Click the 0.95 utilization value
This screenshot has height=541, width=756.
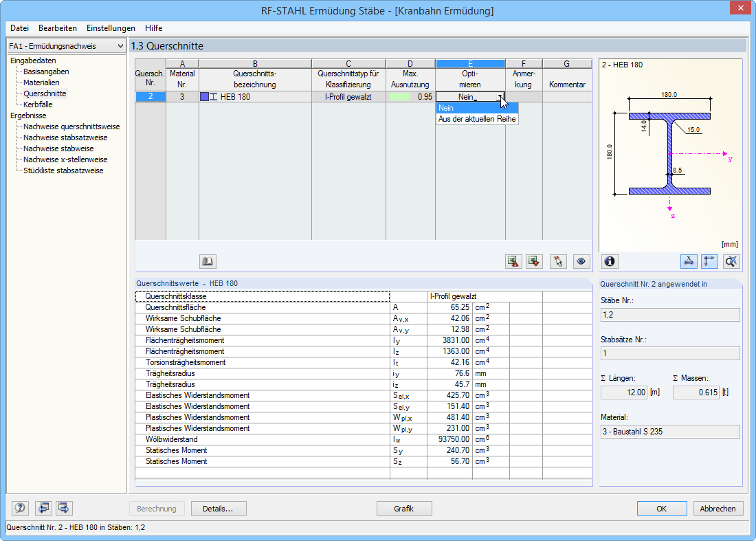(x=425, y=97)
